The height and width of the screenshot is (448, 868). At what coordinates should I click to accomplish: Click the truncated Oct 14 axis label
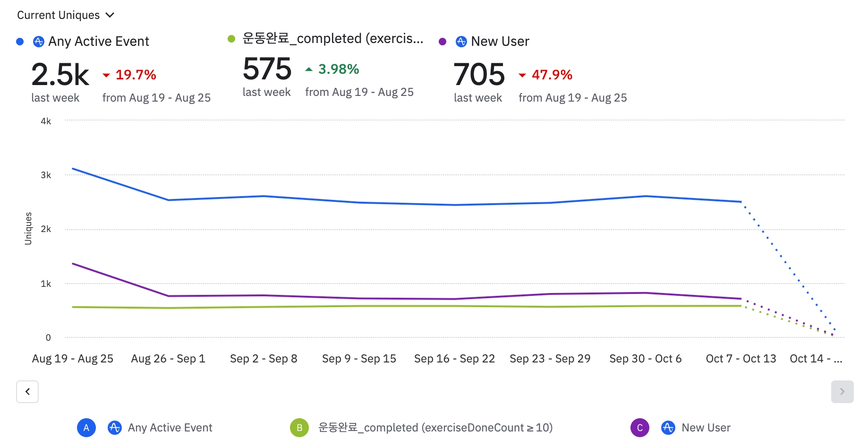816,359
